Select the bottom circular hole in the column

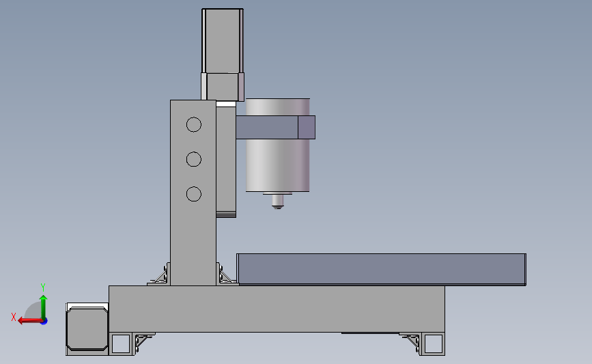click(194, 194)
